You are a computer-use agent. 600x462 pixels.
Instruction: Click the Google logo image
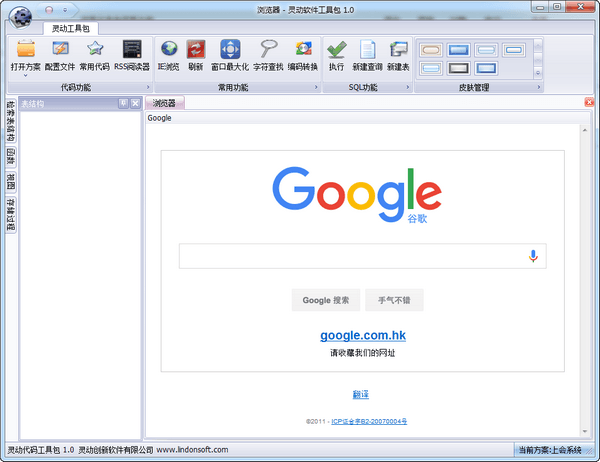(357, 194)
